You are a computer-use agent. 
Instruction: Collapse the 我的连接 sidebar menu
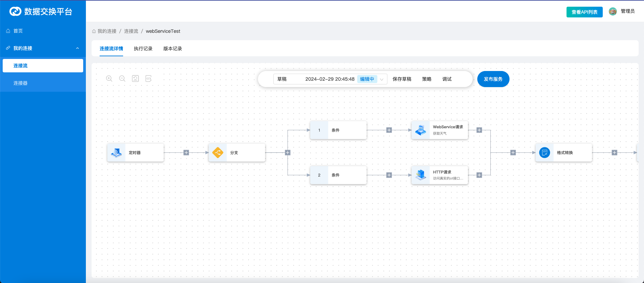coord(77,48)
